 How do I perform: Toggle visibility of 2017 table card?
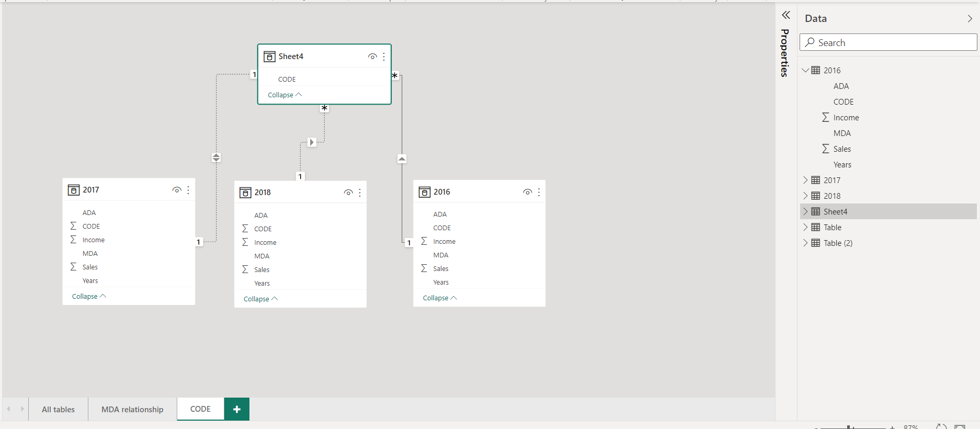click(177, 190)
